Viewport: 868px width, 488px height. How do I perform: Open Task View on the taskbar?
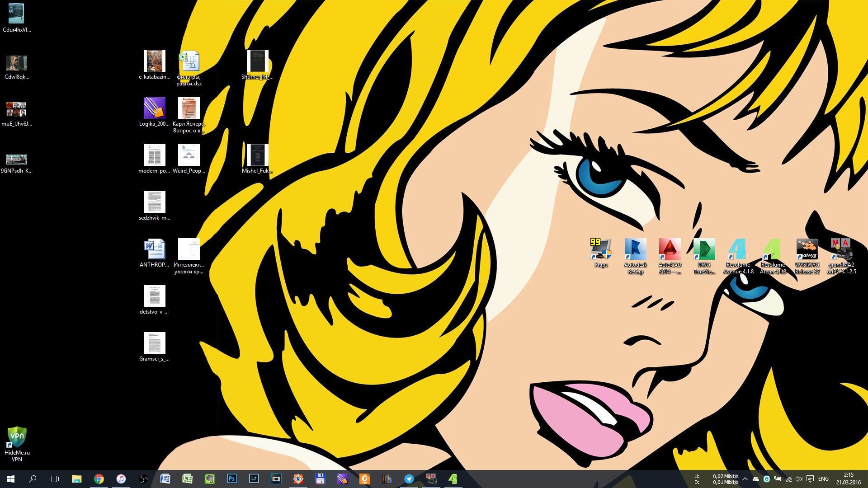[x=54, y=479]
